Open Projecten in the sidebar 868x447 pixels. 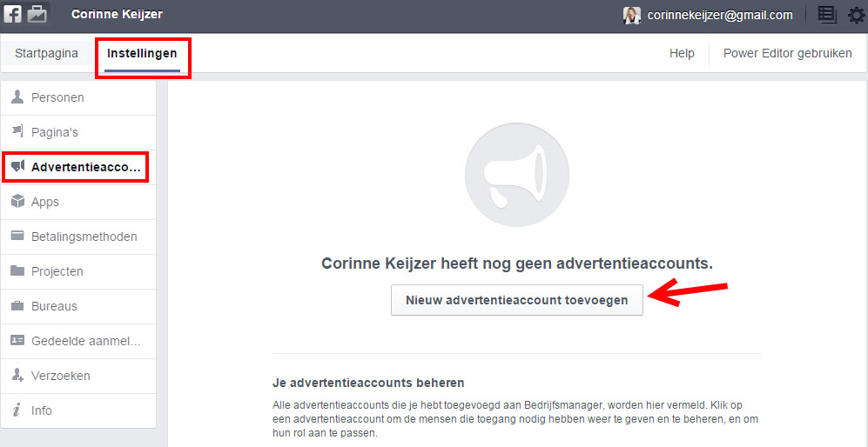[x=78, y=271]
